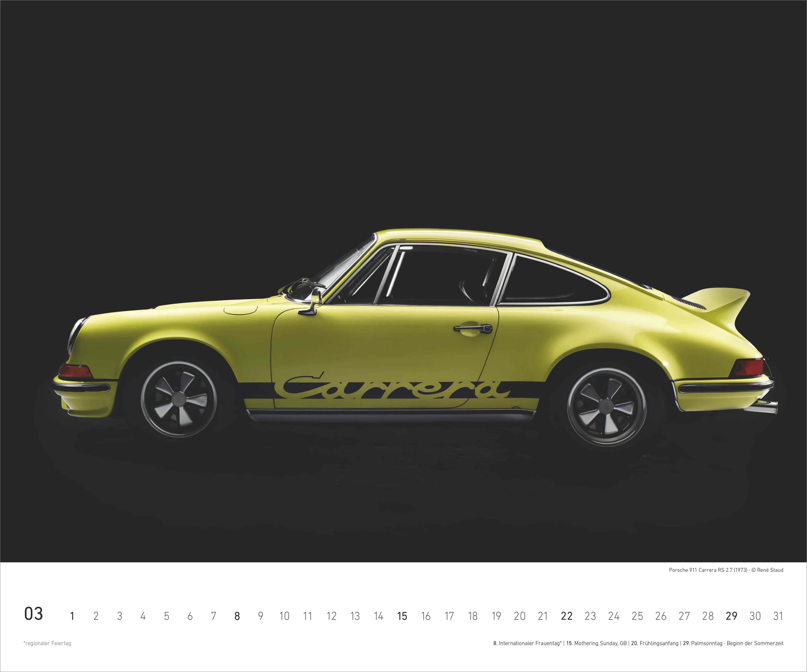Select day 29 Palmsonntag date

point(731,616)
